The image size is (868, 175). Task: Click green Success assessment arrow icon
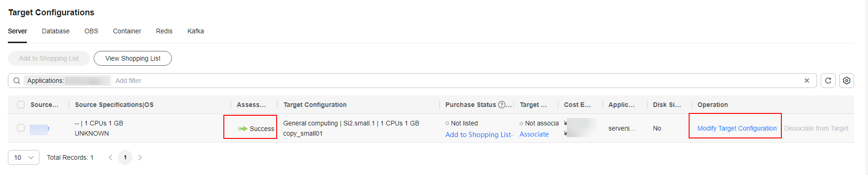click(242, 129)
